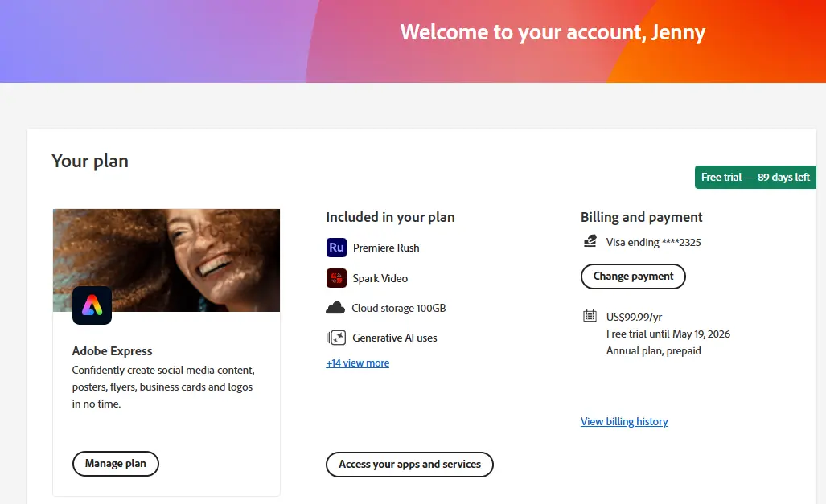Click the Adobe Express plan title
This screenshot has height=504, width=826.
coord(113,350)
